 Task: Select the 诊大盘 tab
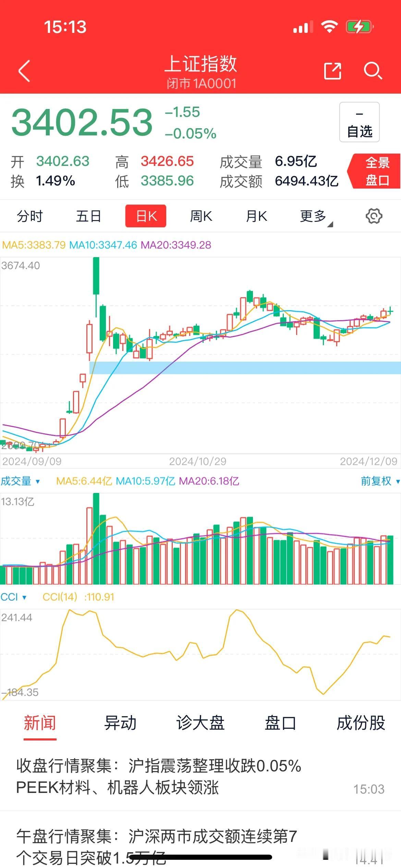(200, 723)
